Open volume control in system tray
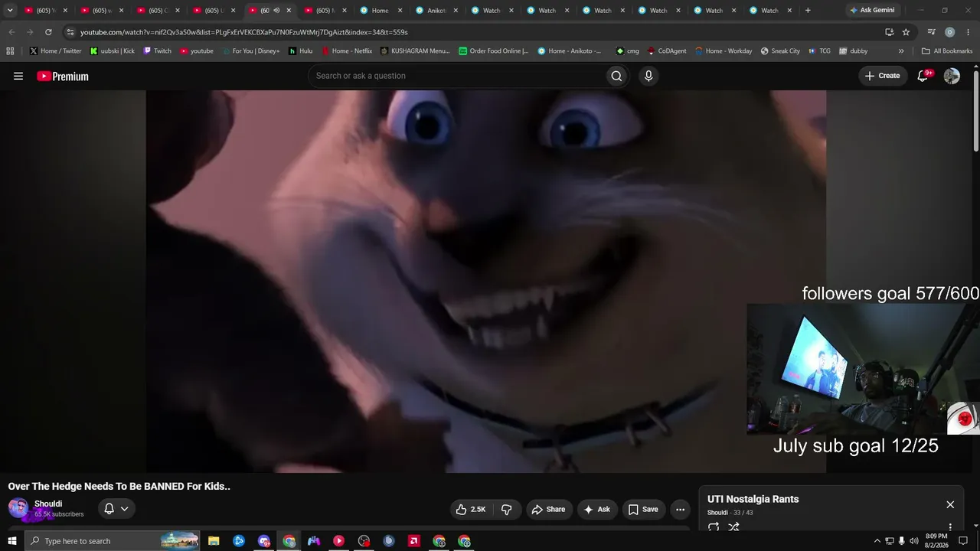Viewport: 980px width, 551px height. (913, 541)
